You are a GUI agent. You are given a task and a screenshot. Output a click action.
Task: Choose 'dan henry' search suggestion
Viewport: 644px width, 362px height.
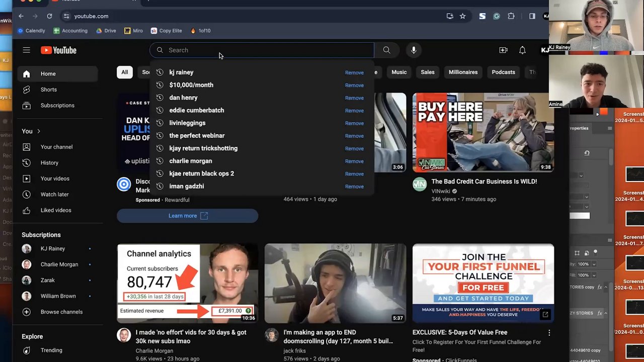183,98
